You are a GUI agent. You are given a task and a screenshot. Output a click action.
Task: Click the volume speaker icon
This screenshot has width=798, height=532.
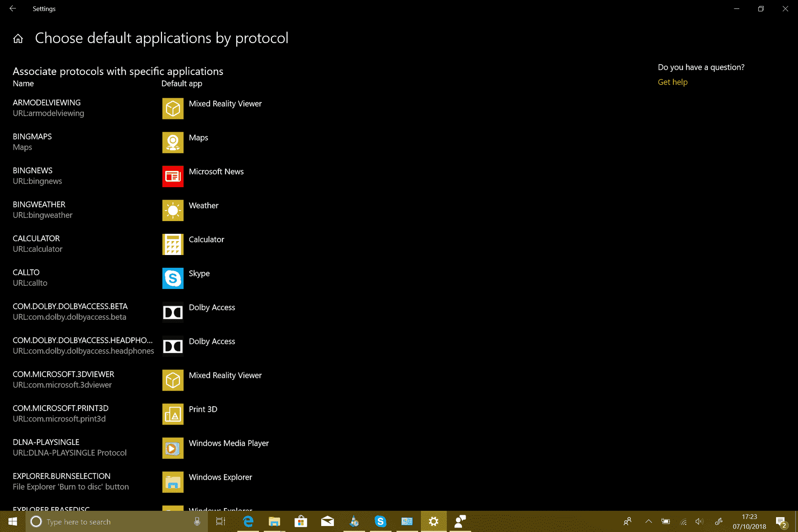click(x=699, y=521)
